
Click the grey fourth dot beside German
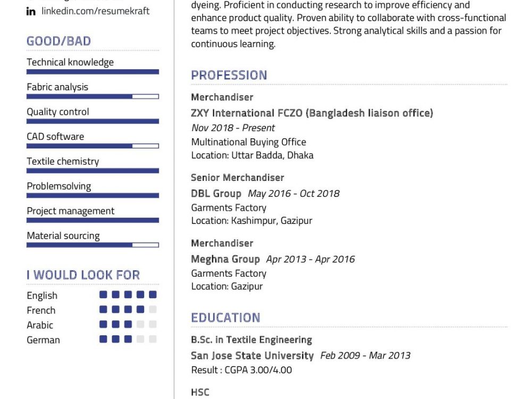140,339
